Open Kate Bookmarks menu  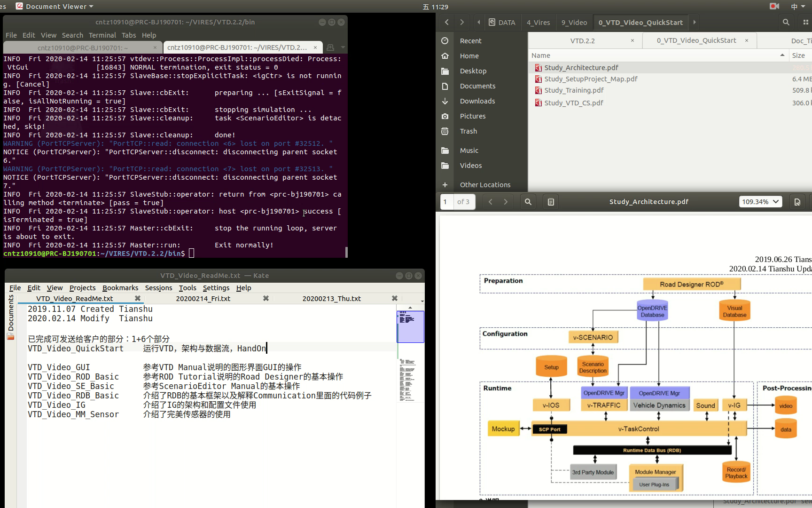tap(120, 288)
